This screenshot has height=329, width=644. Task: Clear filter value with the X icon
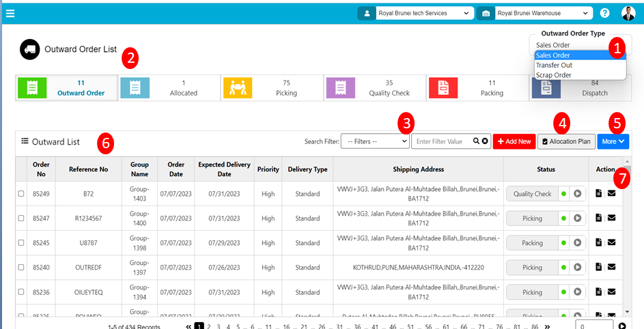[485, 141]
